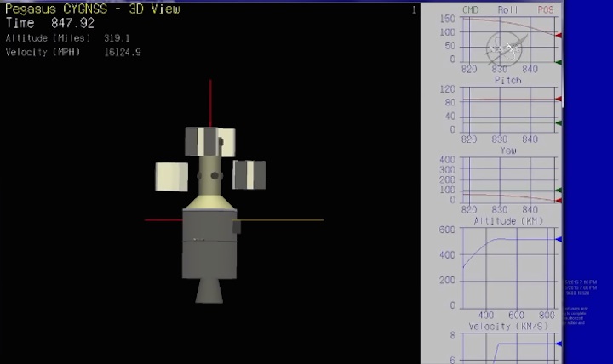Click the red marker arrow on Roll chart
Viewport: 613px width, 364px height.
[558, 36]
